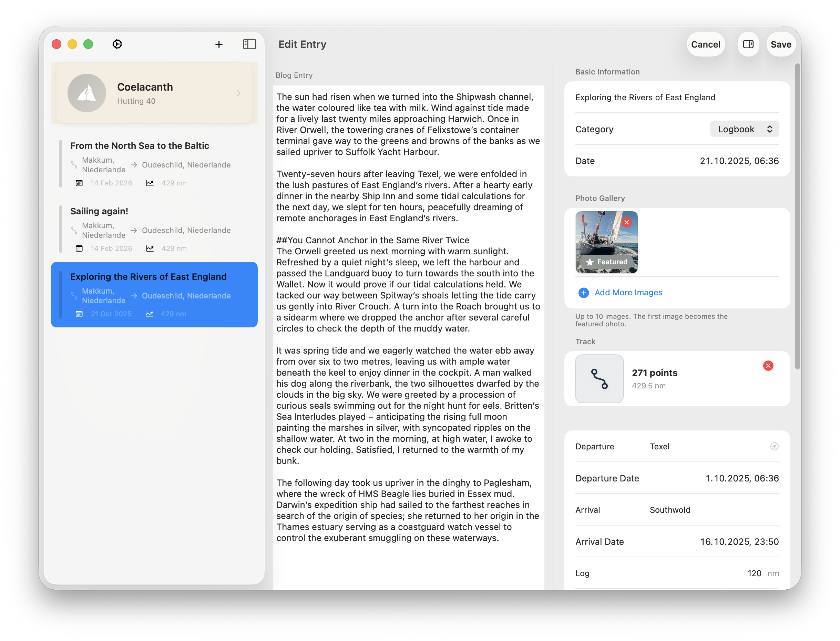
Task: Remove the featured photo via its X badge
Action: pyautogui.click(x=627, y=222)
